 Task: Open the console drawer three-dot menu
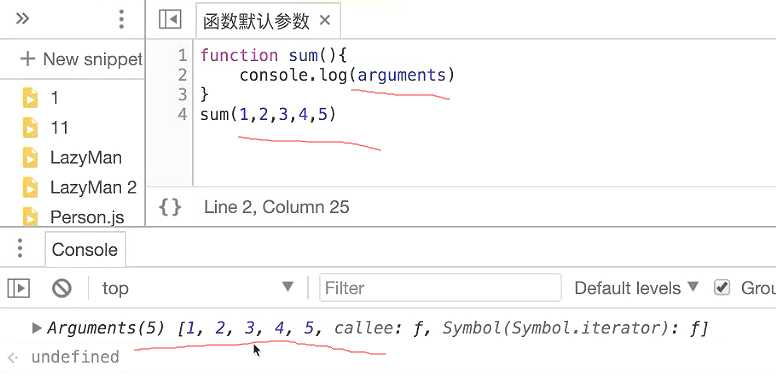tap(20, 248)
